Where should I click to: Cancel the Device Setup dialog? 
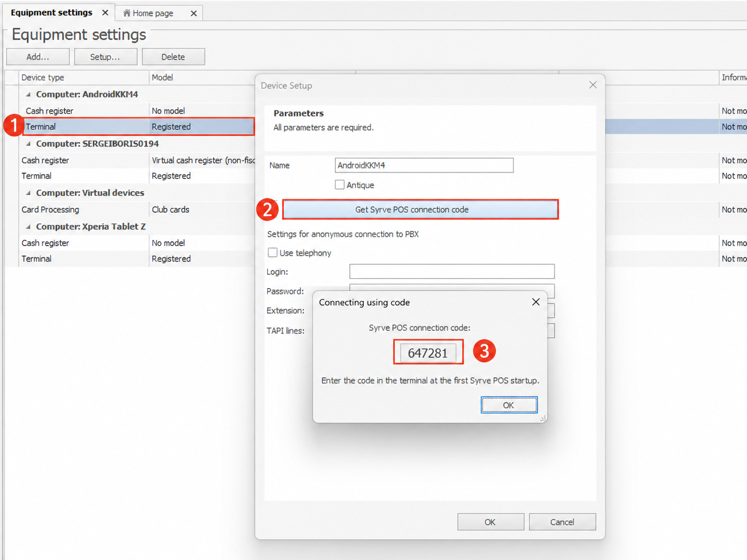(562, 522)
